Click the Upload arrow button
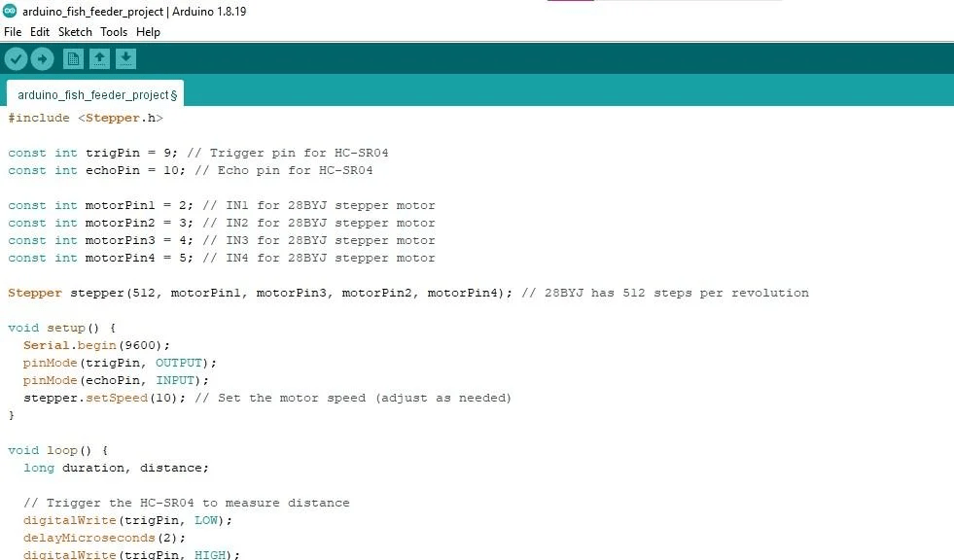 42,59
